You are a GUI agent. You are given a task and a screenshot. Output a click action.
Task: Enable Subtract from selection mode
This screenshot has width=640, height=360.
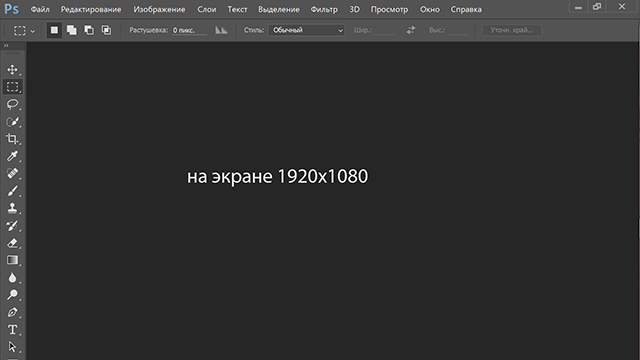tap(89, 30)
